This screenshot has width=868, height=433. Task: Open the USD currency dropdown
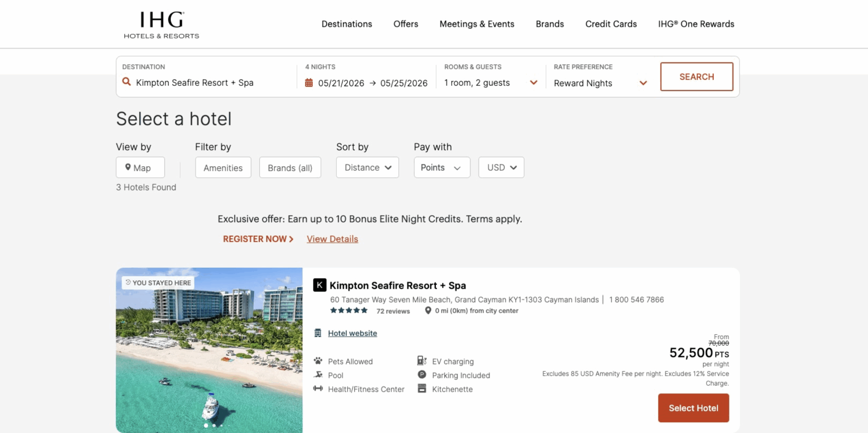[x=501, y=168]
